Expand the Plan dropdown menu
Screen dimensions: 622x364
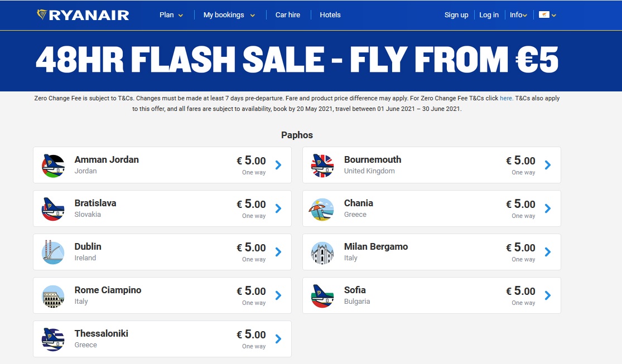pos(171,15)
